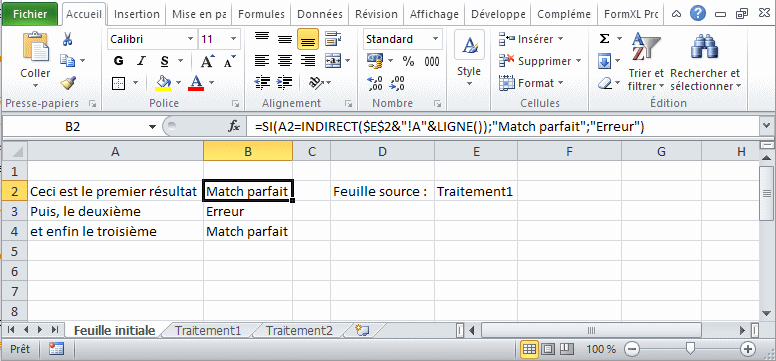
Task: Click the clear eraser icon
Action: 605,83
